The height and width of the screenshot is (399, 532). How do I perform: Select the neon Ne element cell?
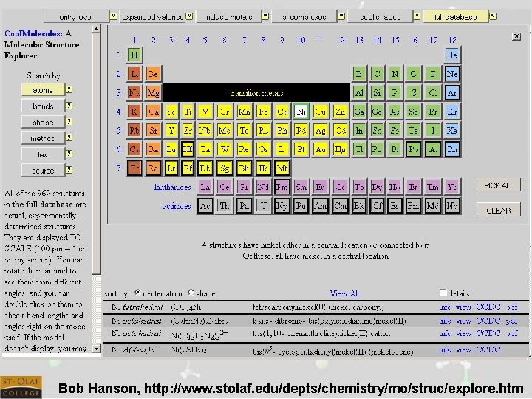[x=452, y=74]
